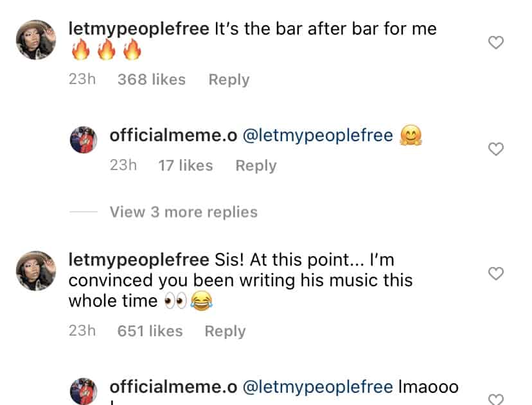Like the 'Sis! At this point' comment
Screen dimensions: 532x405
click(495, 273)
